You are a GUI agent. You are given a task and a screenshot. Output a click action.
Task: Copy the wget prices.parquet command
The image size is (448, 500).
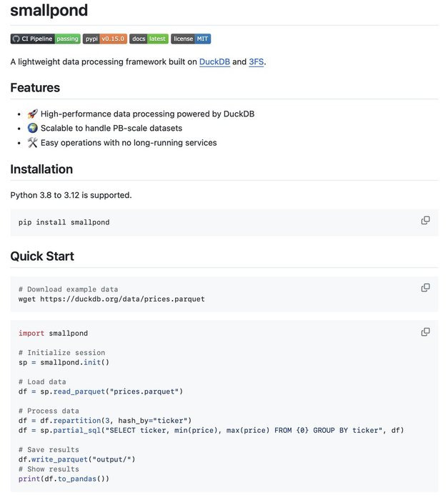(425, 288)
